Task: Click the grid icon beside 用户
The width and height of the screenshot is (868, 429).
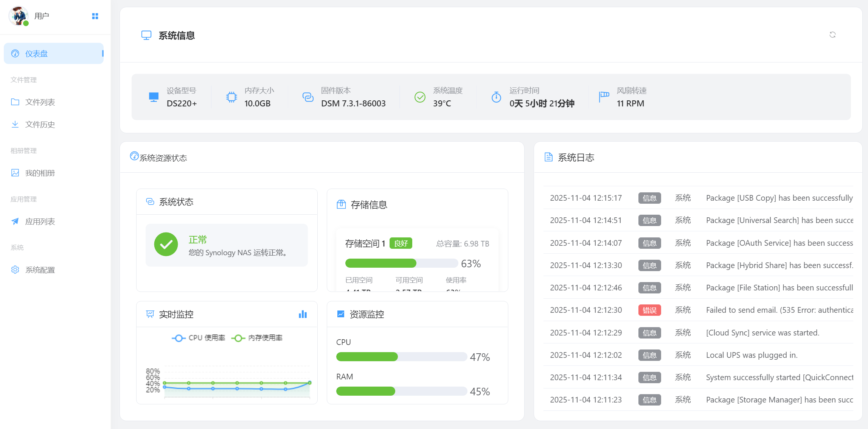Action: (95, 16)
